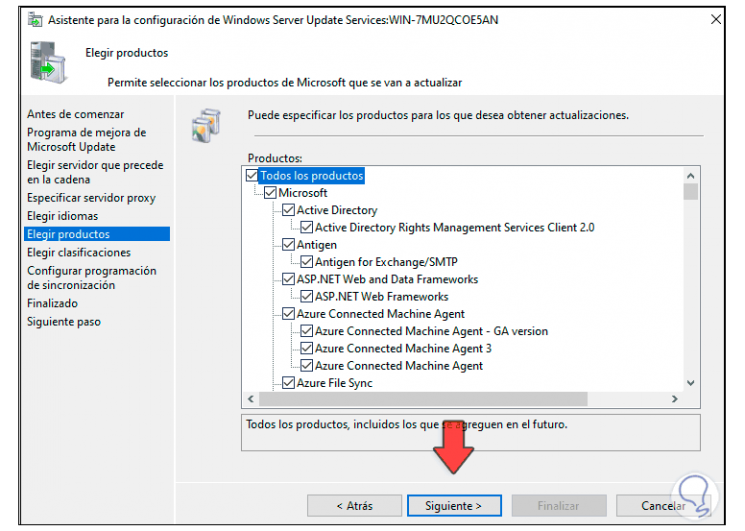Click the horizontal scroll left arrow
The image size is (745, 531).
click(x=251, y=399)
